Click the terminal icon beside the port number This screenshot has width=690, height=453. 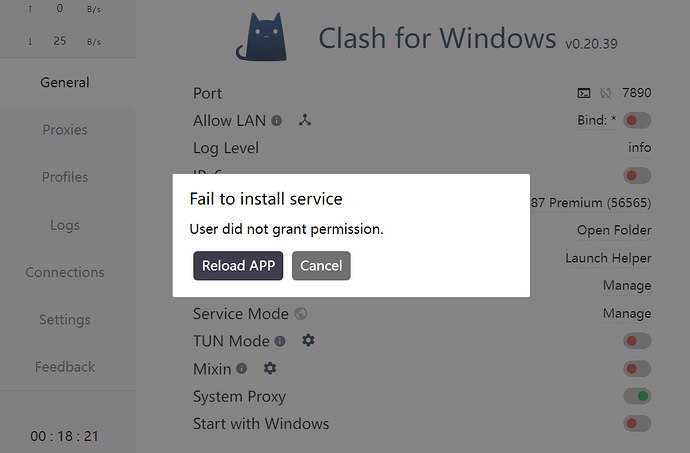coord(584,93)
